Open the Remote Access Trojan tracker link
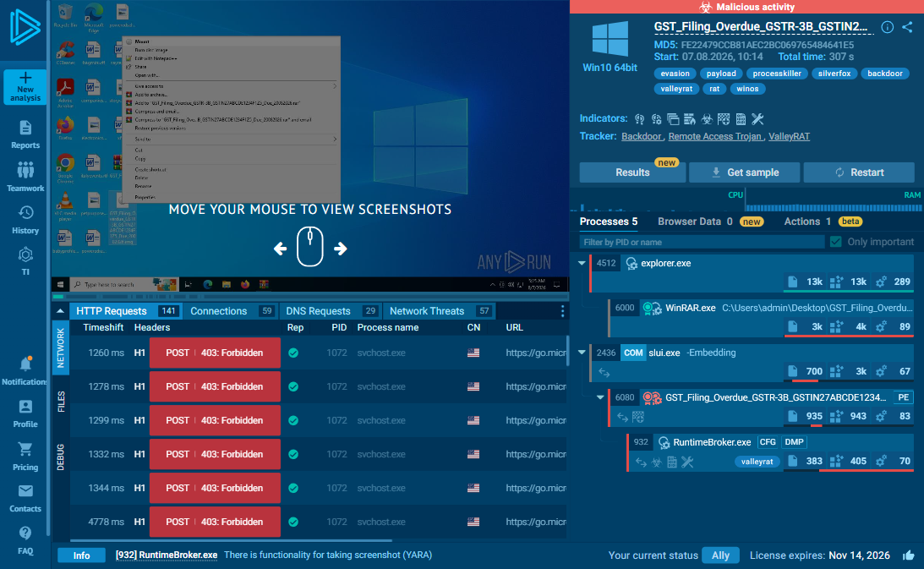 (x=714, y=136)
